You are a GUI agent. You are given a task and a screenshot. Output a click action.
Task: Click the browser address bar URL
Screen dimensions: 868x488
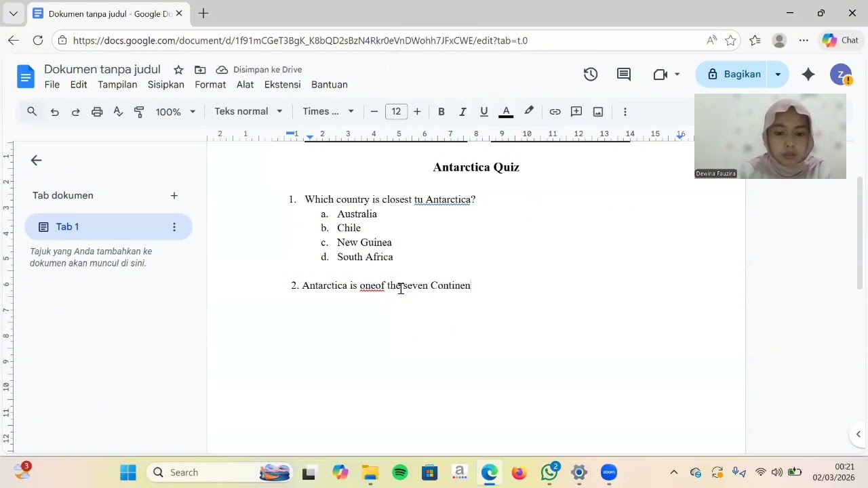tap(300, 41)
